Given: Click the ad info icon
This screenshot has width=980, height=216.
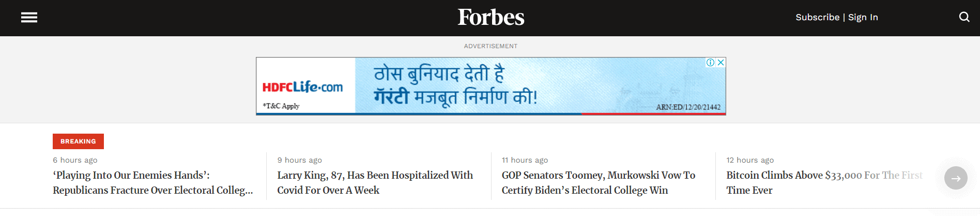Looking at the screenshot, I should coord(711,63).
